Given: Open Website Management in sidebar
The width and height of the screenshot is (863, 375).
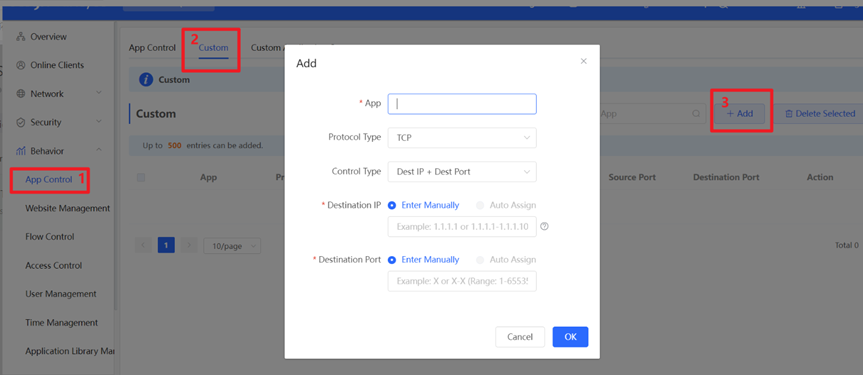Looking at the screenshot, I should pyautogui.click(x=68, y=208).
